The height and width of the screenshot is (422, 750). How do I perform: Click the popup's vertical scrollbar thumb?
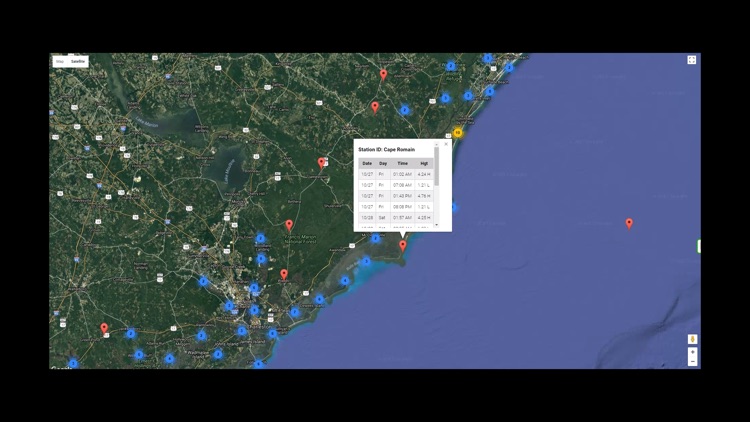(x=436, y=166)
